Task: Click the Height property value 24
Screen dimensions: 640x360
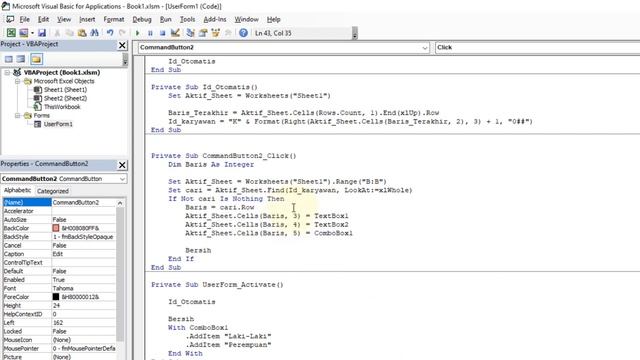Action: click(x=56, y=305)
